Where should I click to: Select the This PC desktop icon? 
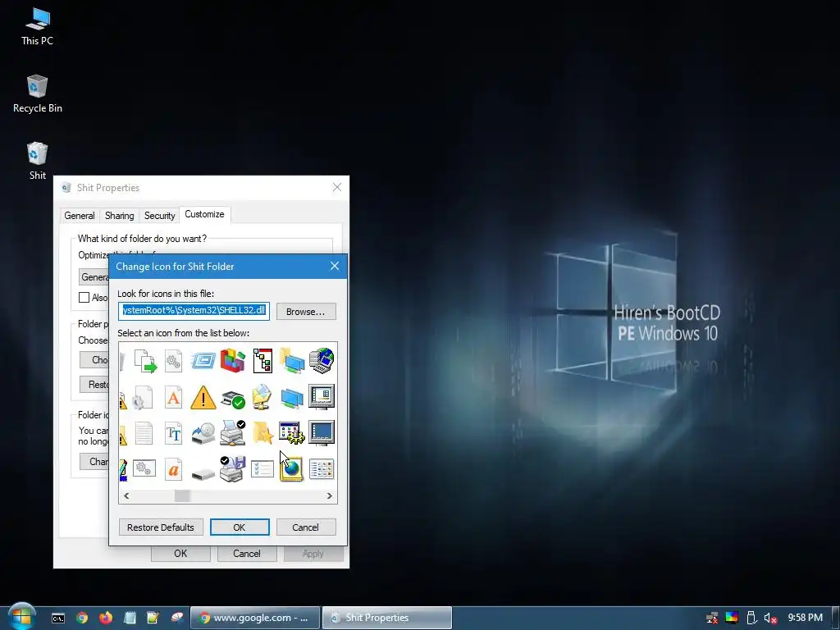[37, 27]
